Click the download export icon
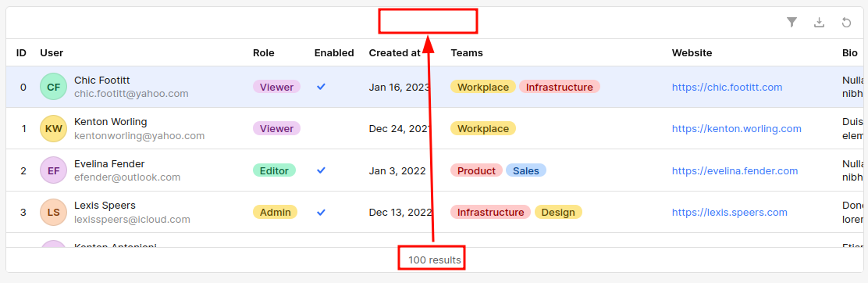 [x=820, y=22]
